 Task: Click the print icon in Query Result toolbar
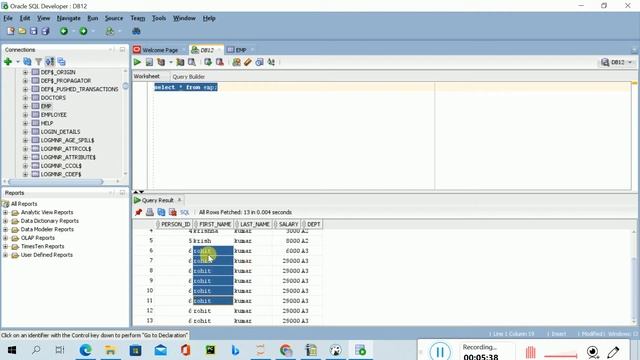pos(150,212)
